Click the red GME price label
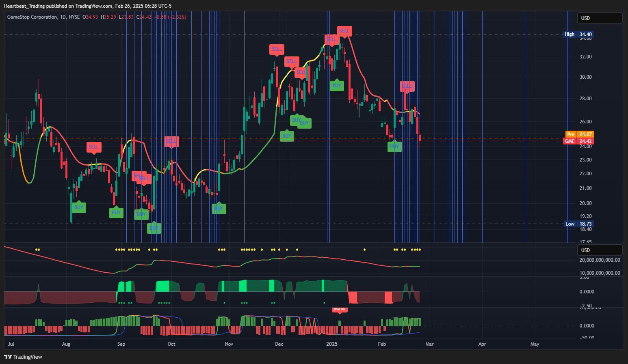Viewport: 628px width, 364px height. click(570, 141)
